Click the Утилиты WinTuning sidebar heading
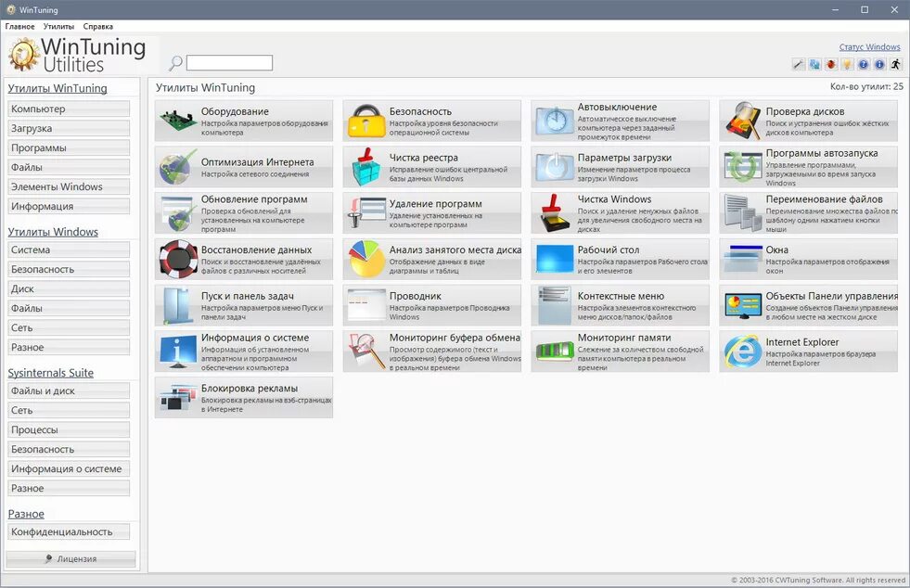910x588 pixels. click(58, 88)
